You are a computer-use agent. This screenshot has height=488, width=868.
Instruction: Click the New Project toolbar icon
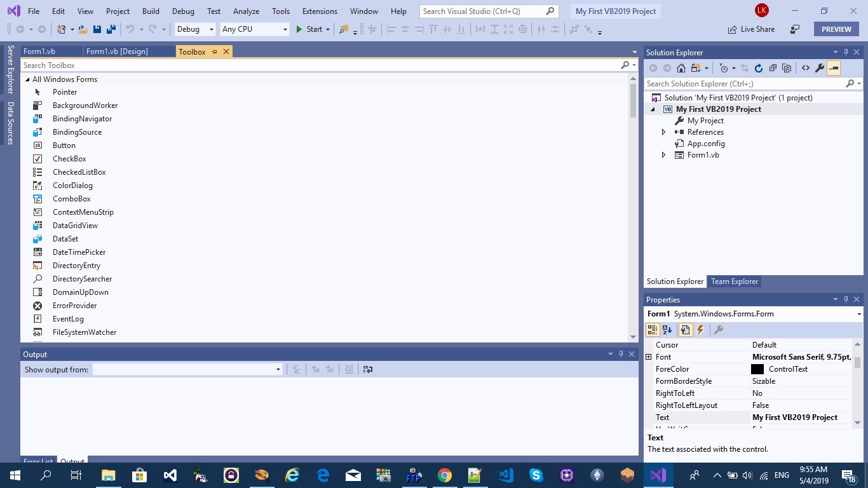62,29
